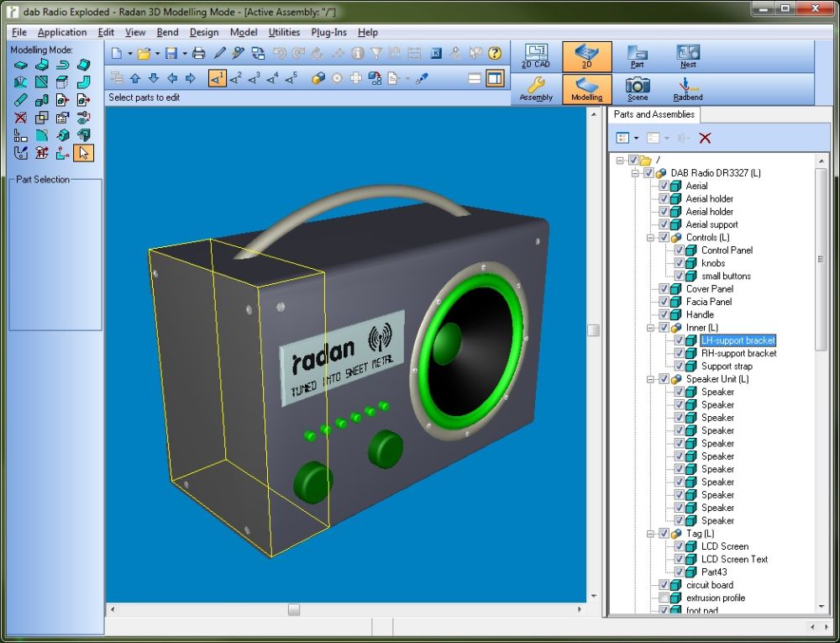Click the parts tree vertical scrollbar thumb
This screenshot has width=840, height=643.
(x=821, y=260)
